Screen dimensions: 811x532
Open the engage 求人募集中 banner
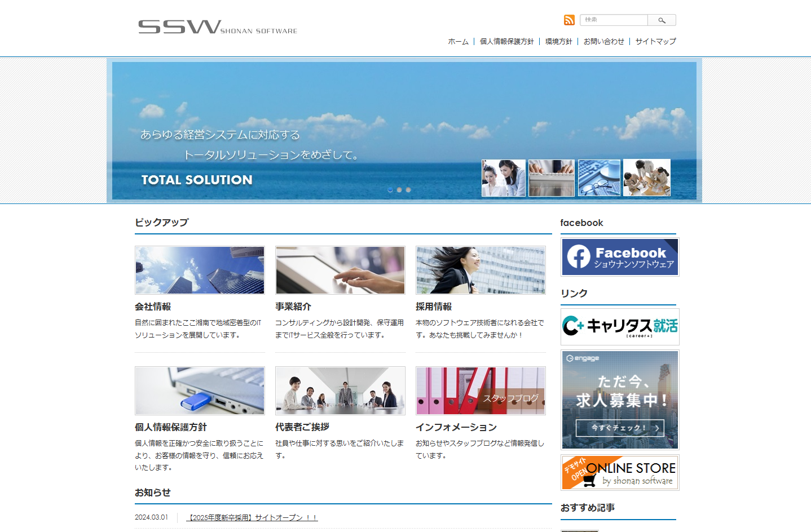(x=619, y=400)
